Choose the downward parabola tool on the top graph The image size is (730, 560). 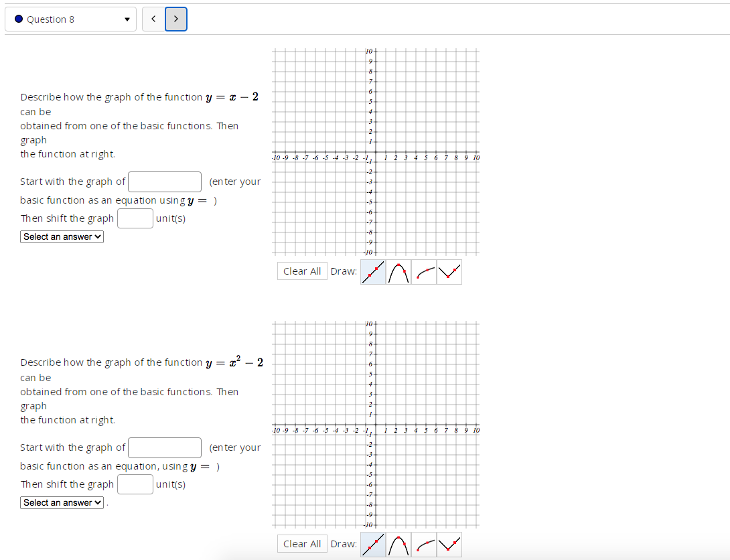398,271
